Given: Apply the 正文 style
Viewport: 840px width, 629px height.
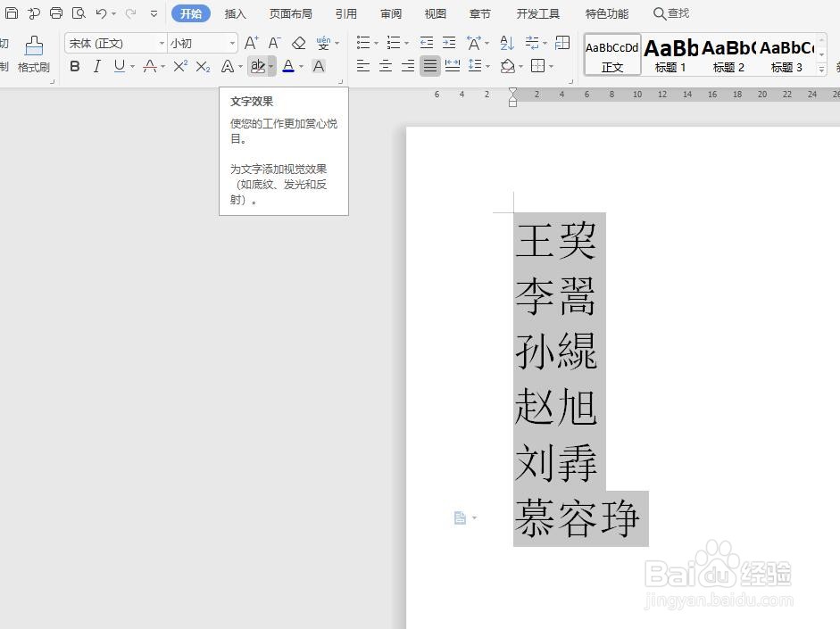Looking at the screenshot, I should point(611,54).
